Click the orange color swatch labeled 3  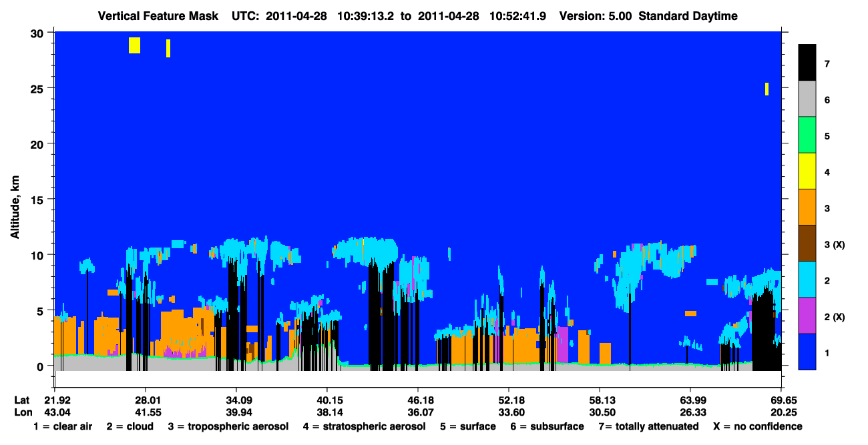[807, 207]
